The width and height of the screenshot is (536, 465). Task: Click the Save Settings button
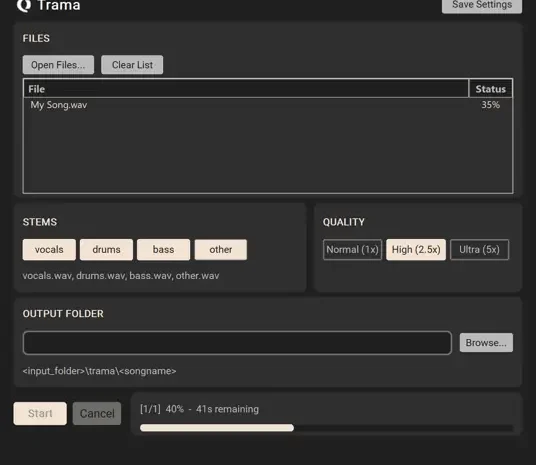coord(482,6)
